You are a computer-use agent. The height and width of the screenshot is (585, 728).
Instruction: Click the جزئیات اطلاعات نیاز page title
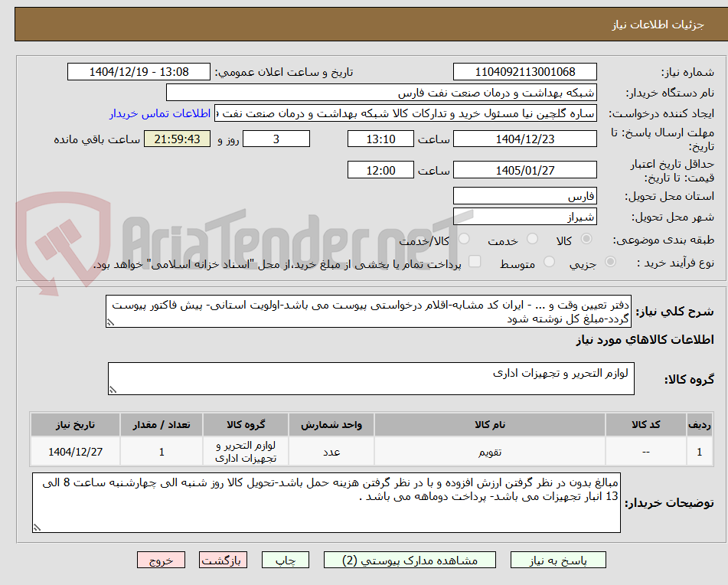[x=658, y=25]
